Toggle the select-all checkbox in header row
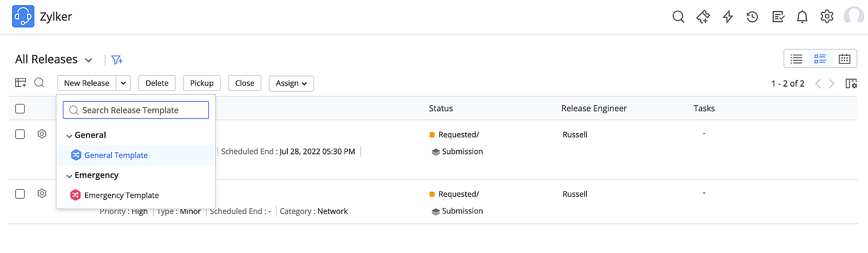Screen dimensions: 868x253 point(20,109)
